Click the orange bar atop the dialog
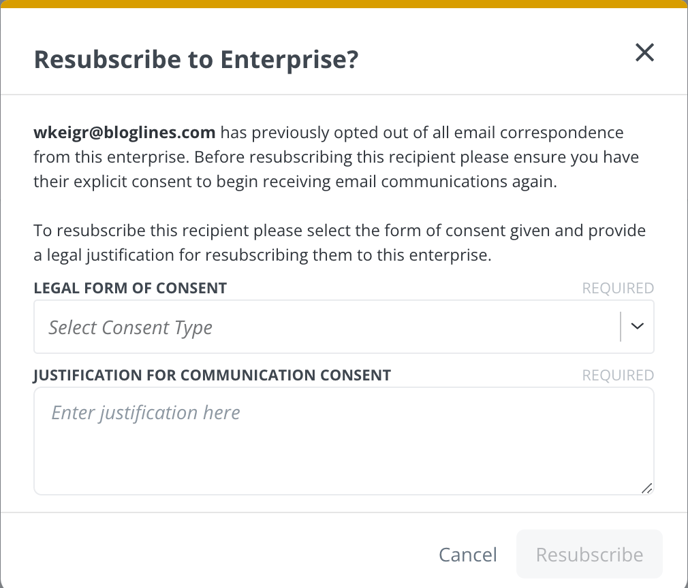This screenshot has width=688, height=588. tap(344, 4)
